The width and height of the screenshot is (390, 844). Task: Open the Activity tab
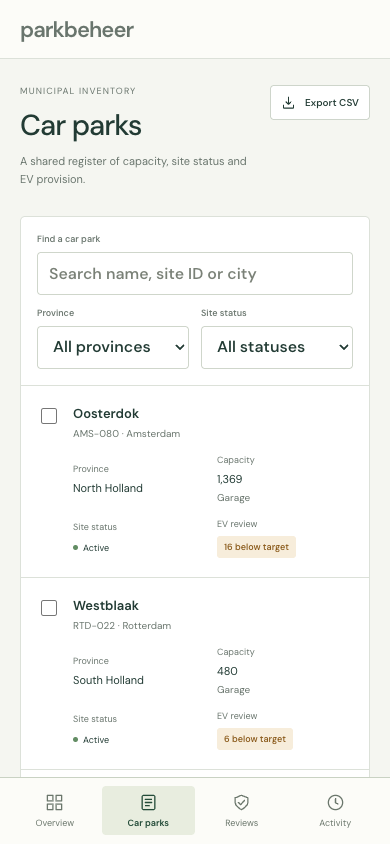[x=335, y=810]
